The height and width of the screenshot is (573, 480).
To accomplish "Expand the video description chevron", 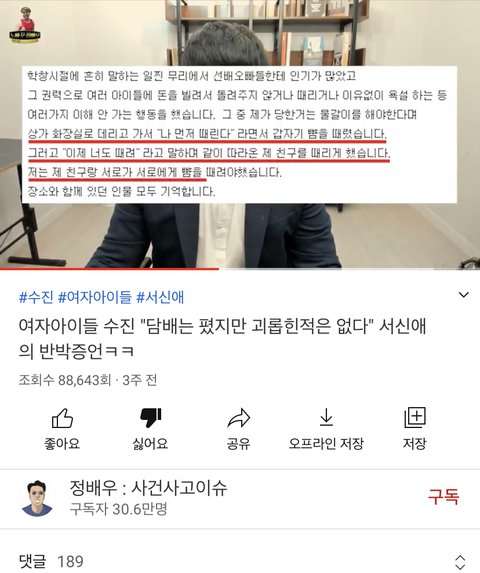I will 463,295.
